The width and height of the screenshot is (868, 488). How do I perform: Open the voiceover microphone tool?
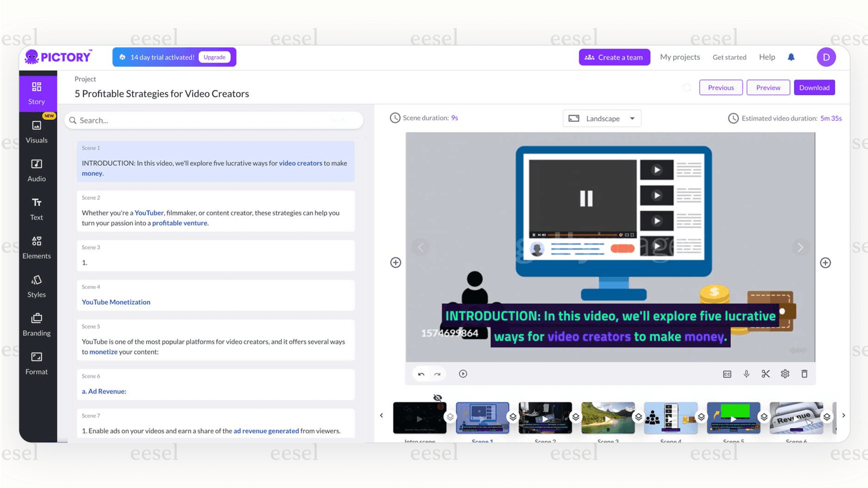pos(746,373)
